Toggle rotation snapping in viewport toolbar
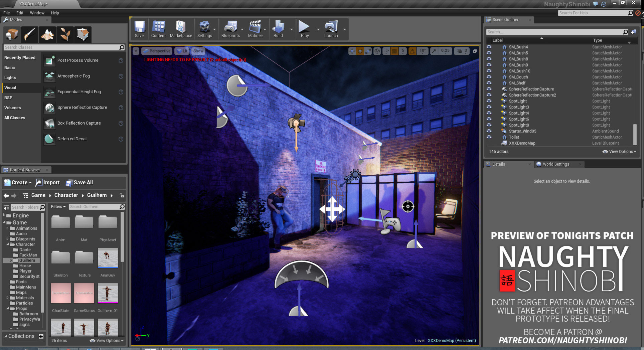The width and height of the screenshot is (644, 350). pyautogui.click(x=413, y=51)
